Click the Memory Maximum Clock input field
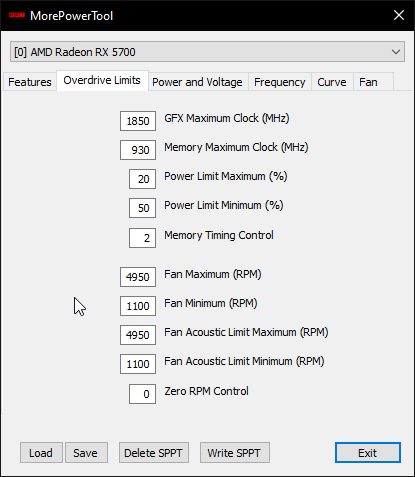The image size is (415, 477). tap(138, 150)
